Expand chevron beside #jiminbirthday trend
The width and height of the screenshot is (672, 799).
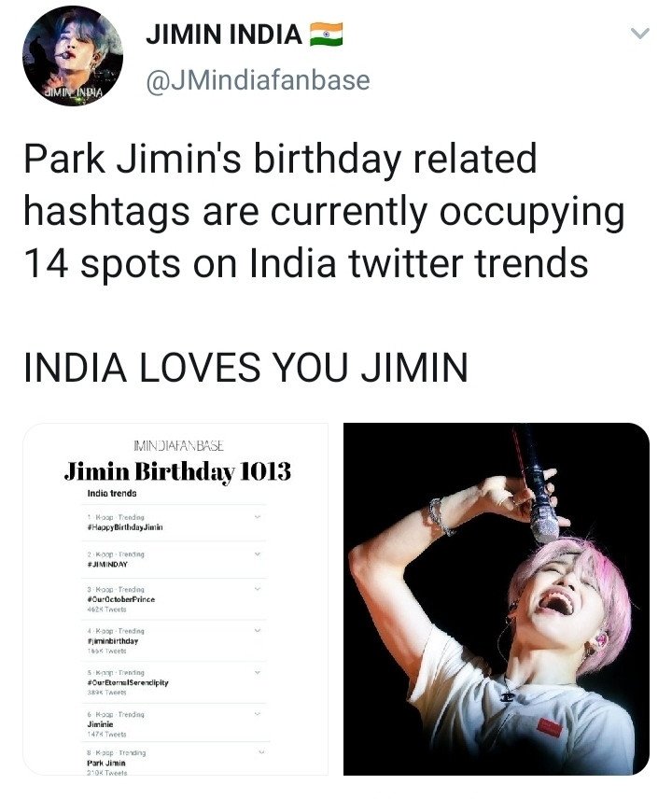pyautogui.click(x=258, y=630)
